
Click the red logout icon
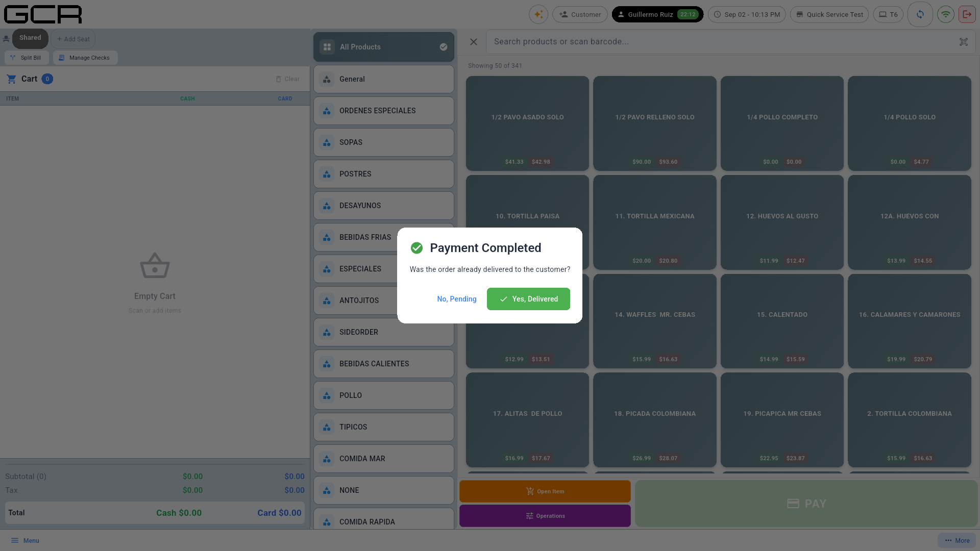pyautogui.click(x=967, y=14)
